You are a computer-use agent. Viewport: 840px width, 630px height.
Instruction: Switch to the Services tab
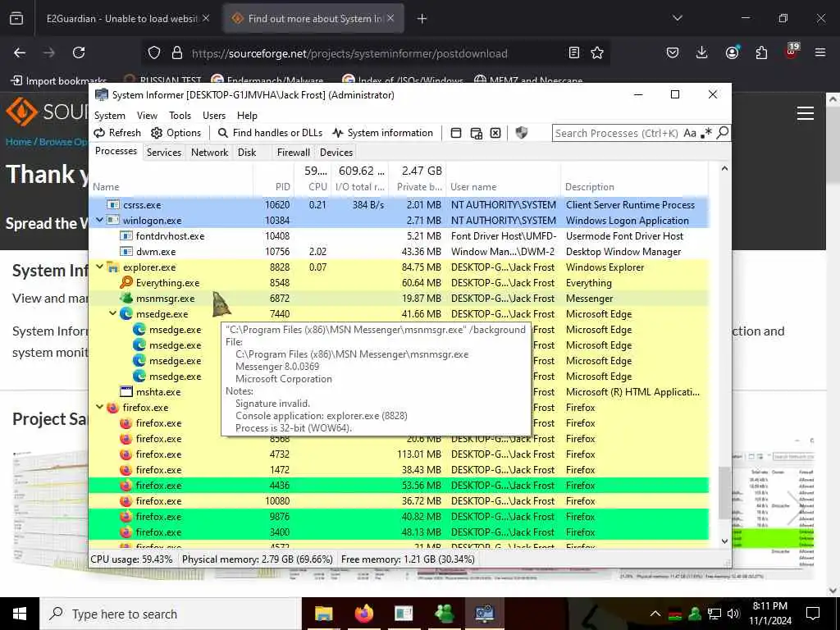click(x=164, y=152)
